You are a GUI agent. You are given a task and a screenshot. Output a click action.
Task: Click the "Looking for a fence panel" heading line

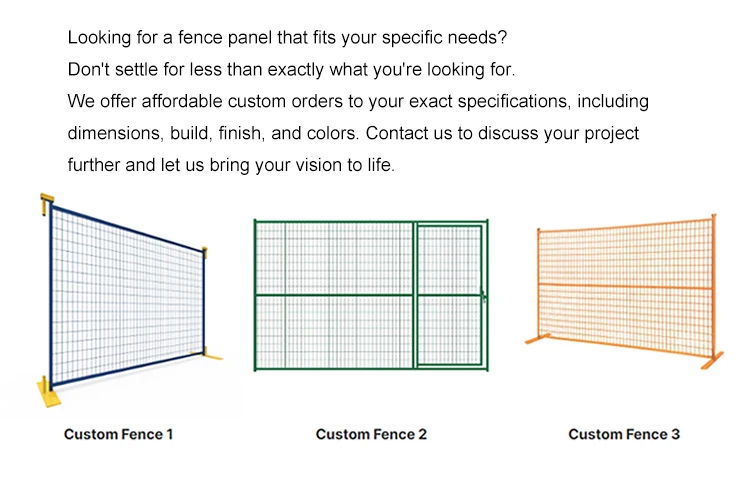click(x=287, y=38)
